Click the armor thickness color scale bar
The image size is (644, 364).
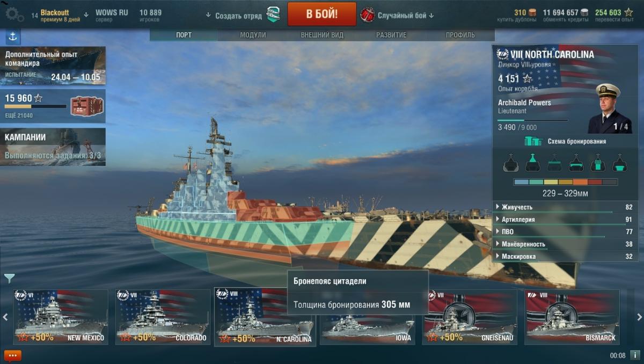click(566, 182)
